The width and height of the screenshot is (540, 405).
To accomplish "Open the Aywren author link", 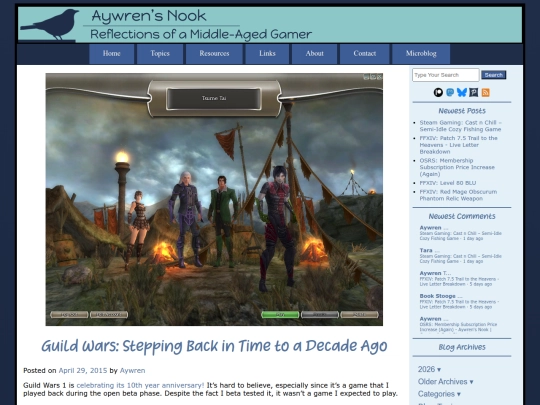I will point(132,371).
